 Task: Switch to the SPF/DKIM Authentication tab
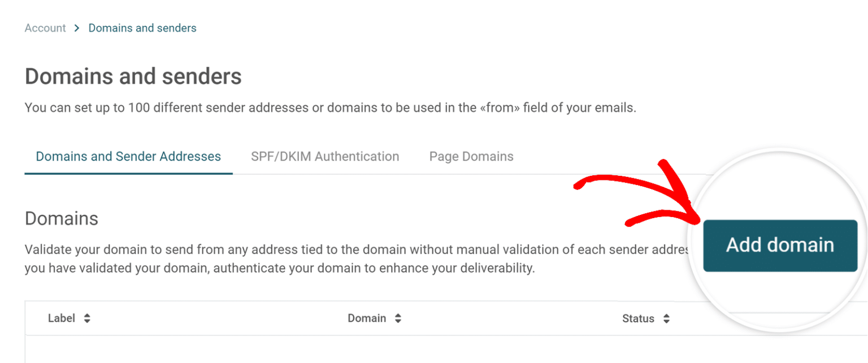[325, 156]
